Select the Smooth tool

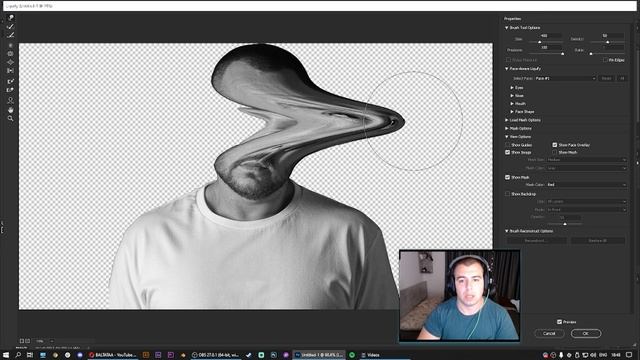[x=11, y=35]
